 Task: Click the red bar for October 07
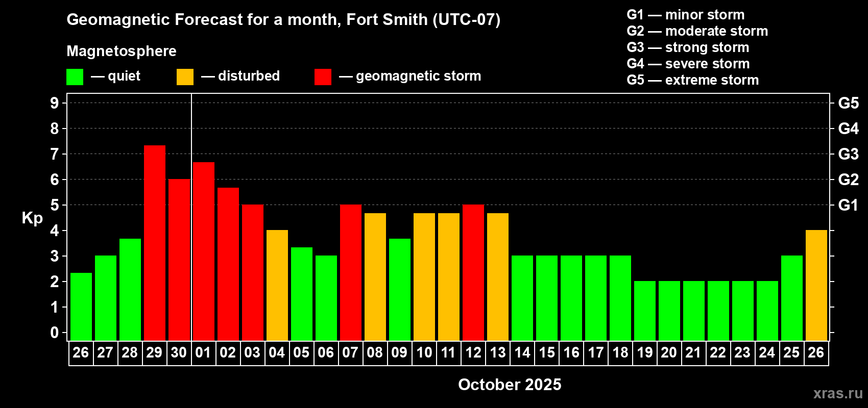(x=351, y=272)
